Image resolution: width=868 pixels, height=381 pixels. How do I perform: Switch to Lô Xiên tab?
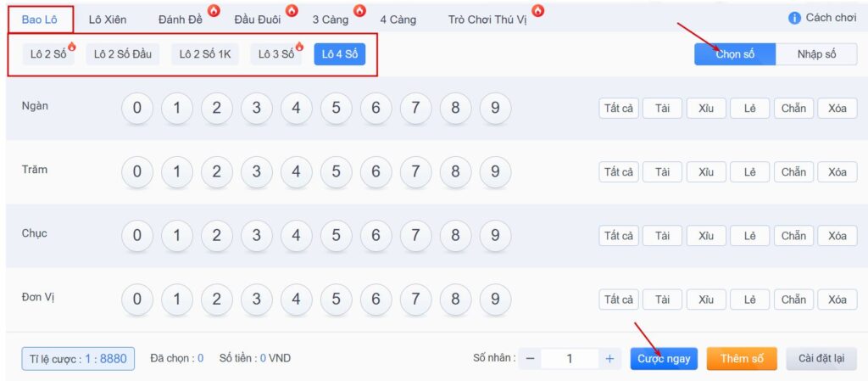coord(108,20)
